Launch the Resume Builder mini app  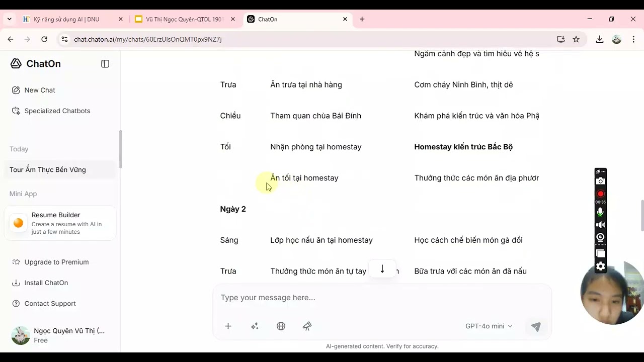(60, 223)
